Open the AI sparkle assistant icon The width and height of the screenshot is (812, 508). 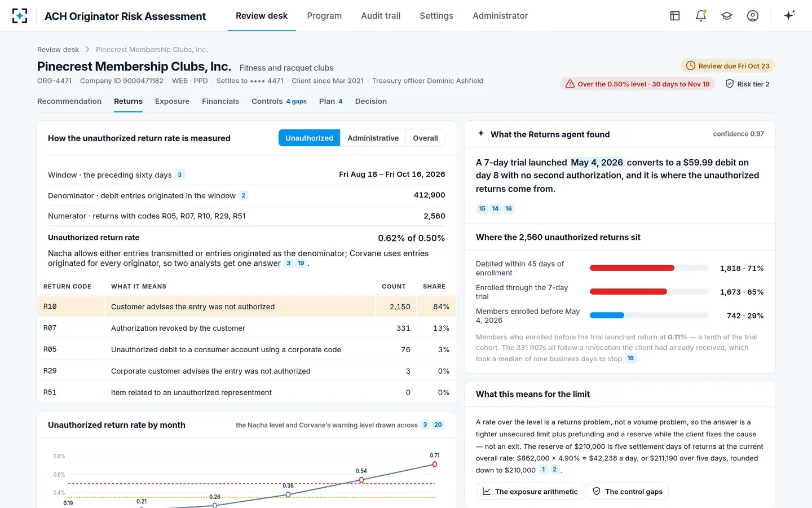click(x=789, y=15)
